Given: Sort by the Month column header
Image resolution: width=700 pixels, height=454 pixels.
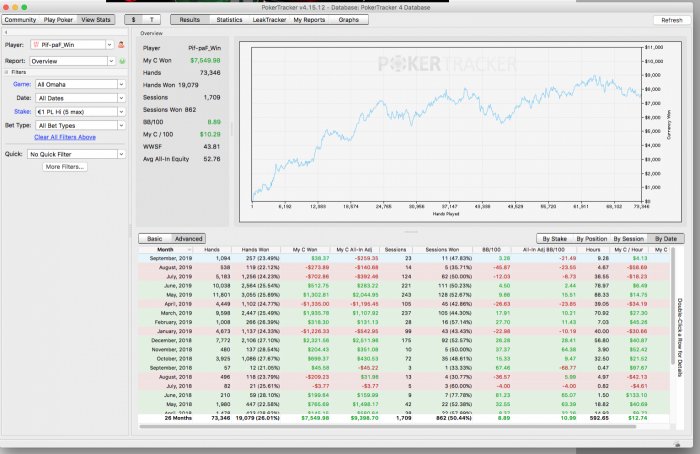Looking at the screenshot, I should [x=166, y=250].
